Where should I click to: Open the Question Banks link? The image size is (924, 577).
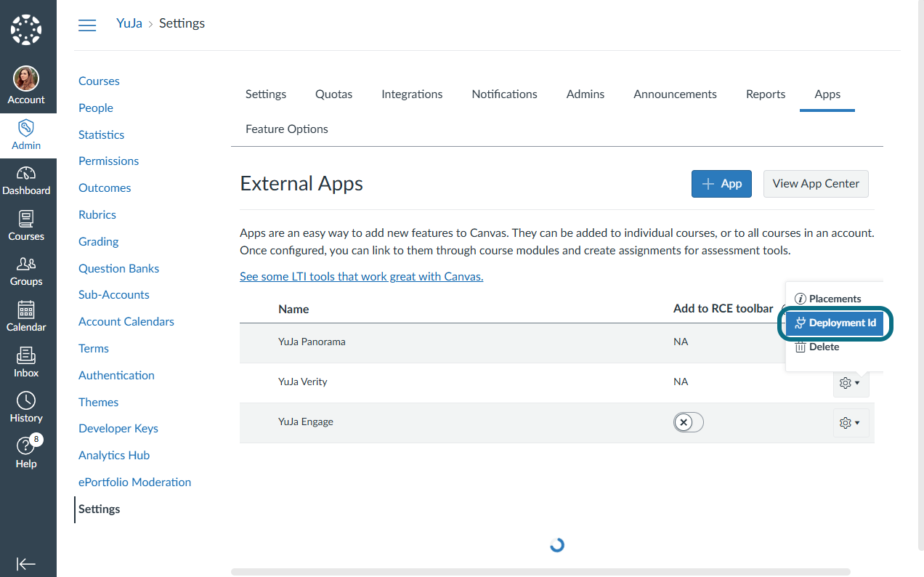pyautogui.click(x=118, y=268)
